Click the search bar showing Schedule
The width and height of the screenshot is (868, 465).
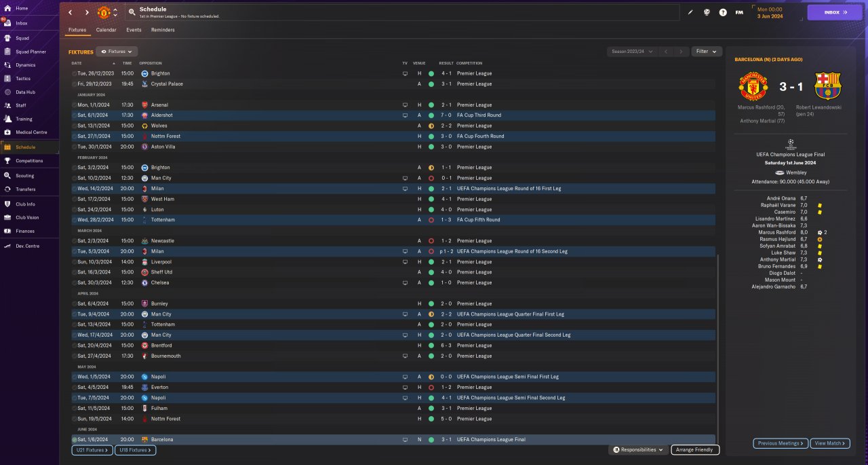click(x=402, y=12)
